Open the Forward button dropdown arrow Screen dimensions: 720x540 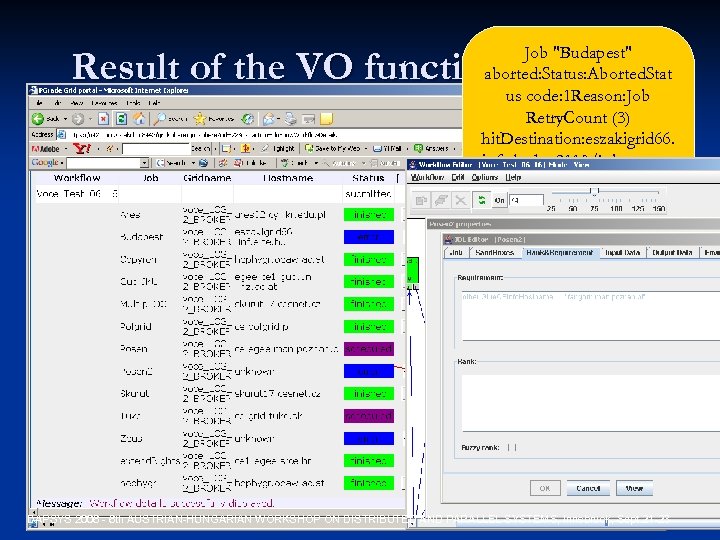90,119
